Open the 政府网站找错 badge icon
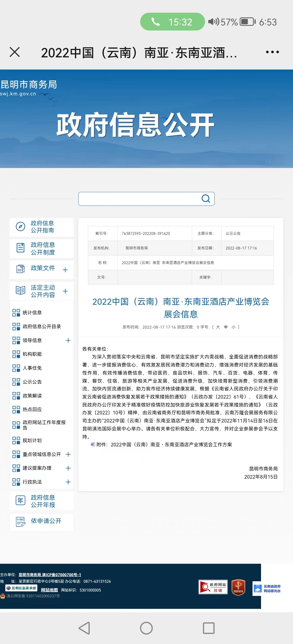Viewport: 293px width, 644px height. click(x=213, y=587)
